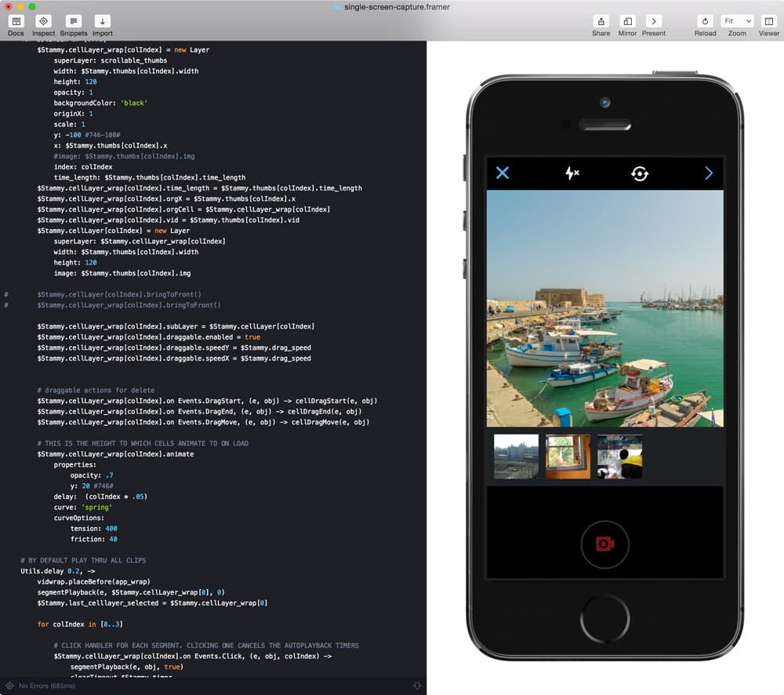
Task: Select the orange window thumbnail
Action: click(568, 457)
